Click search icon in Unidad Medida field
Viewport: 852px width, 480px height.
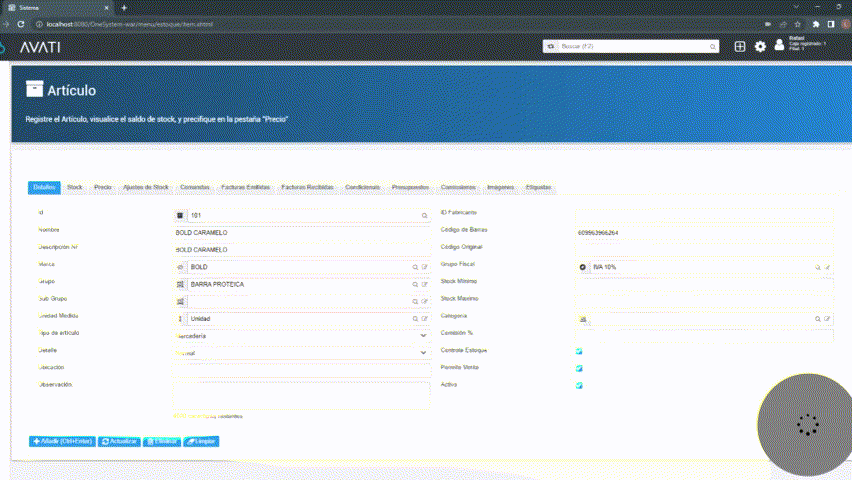pos(415,319)
